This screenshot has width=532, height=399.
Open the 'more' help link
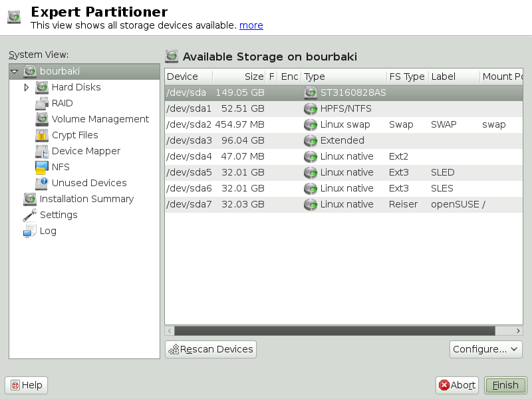click(x=251, y=25)
